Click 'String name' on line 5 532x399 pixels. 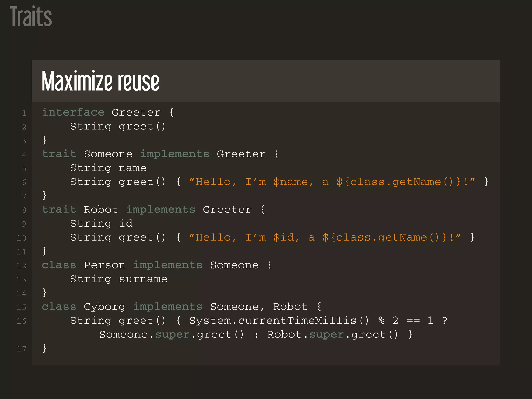(108, 168)
